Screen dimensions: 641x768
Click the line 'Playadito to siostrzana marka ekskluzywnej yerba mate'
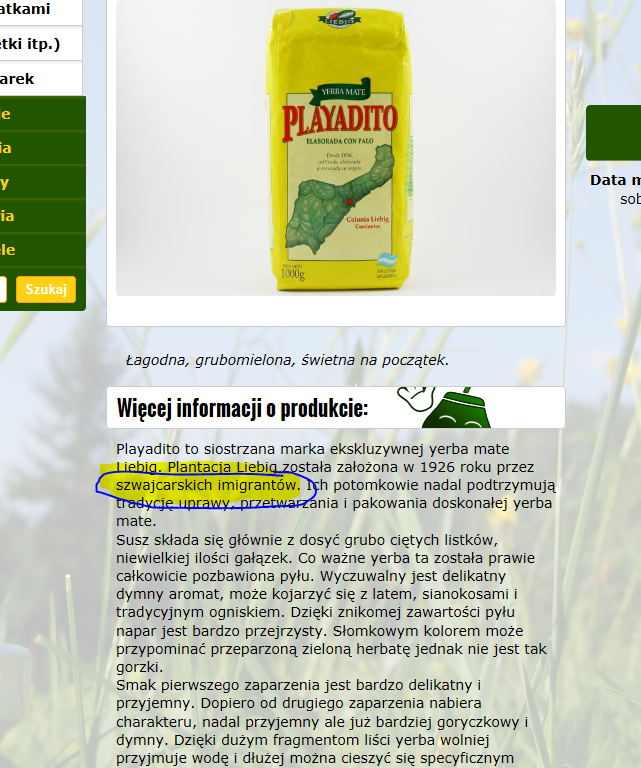312,449
